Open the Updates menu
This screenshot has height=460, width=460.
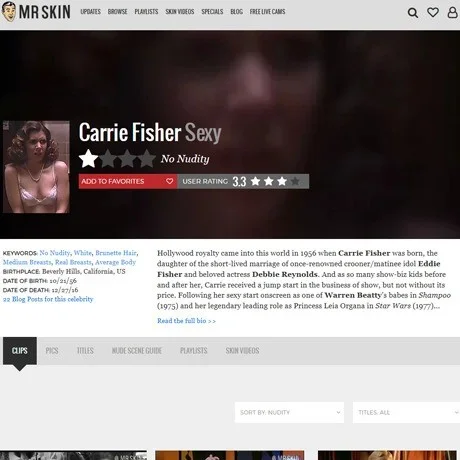coord(90,12)
